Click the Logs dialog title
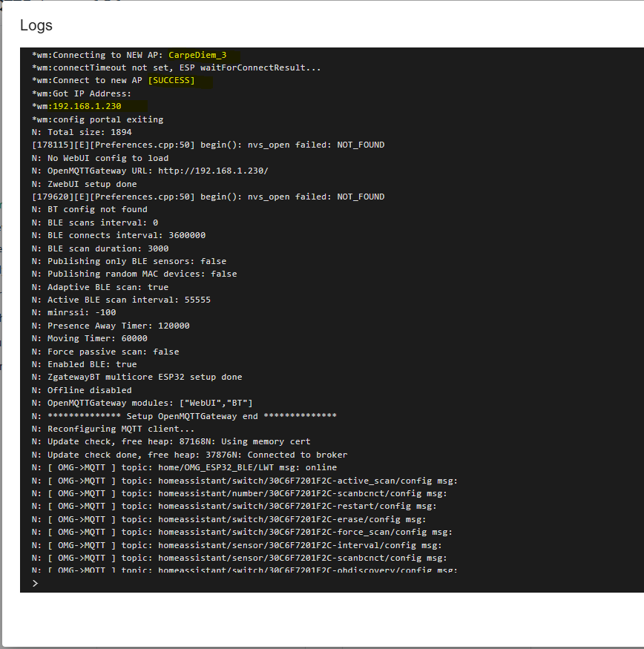Image resolution: width=644 pixels, height=649 pixels. [36, 25]
